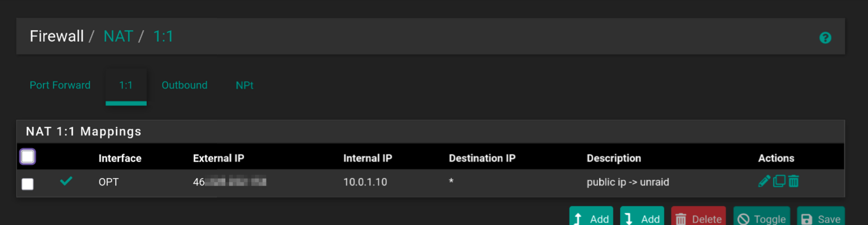868x225 pixels.
Task: Edit the OPT mapping with pencil icon
Action: click(x=764, y=181)
